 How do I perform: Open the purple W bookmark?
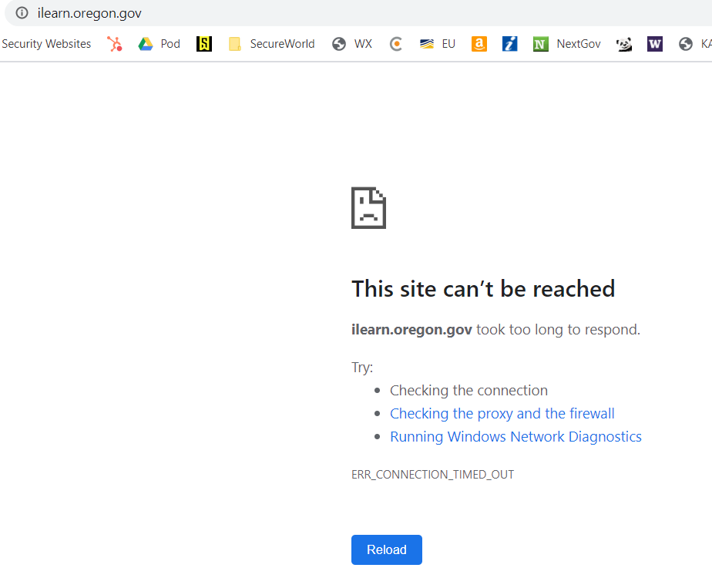coord(655,44)
